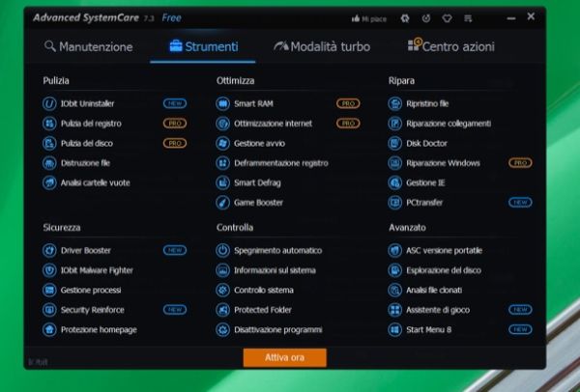Open the skin/theme icon in title bar

405,18
